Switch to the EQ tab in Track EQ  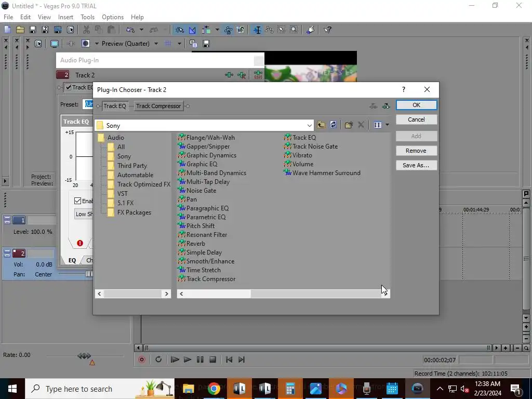pyautogui.click(x=72, y=260)
